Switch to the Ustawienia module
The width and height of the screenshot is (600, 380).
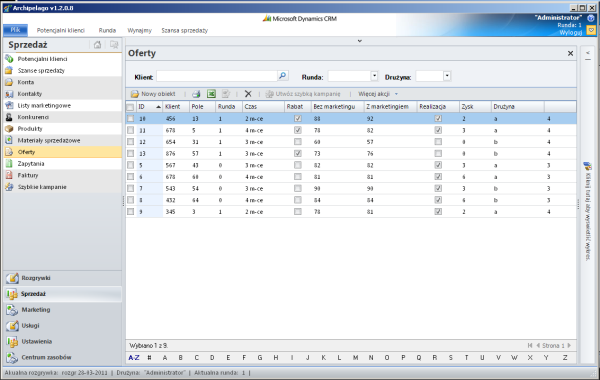point(62,342)
